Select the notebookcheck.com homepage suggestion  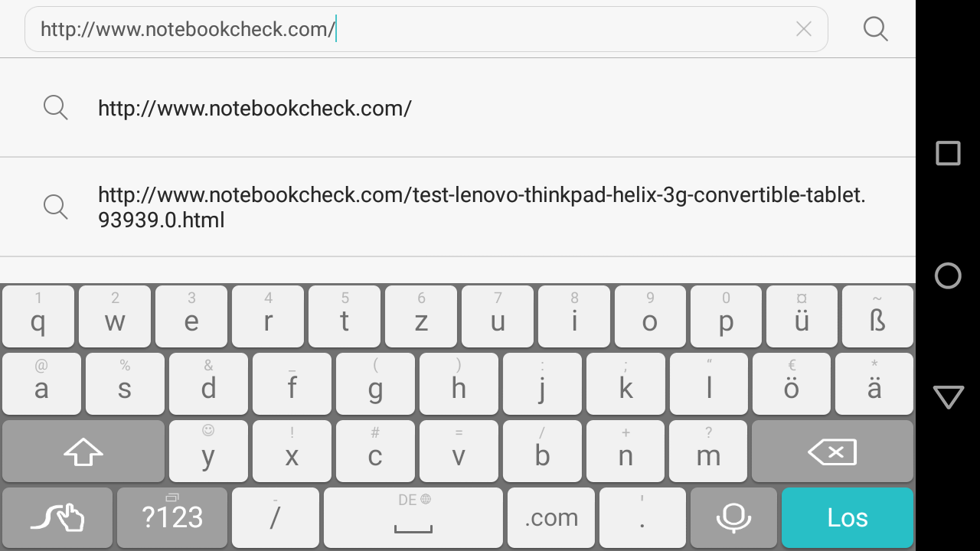(x=255, y=108)
